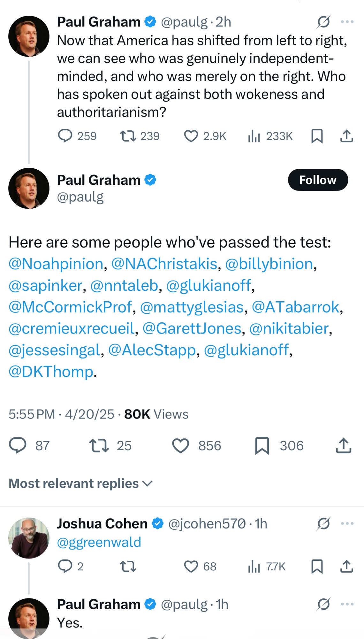
Task: Open the @ggreenwald mention in Joshua's reply
Action: [x=99, y=542]
